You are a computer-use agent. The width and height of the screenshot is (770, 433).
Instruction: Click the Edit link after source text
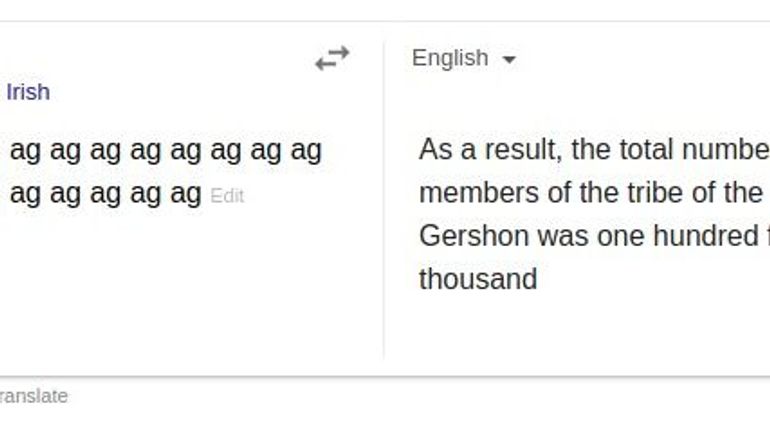click(227, 196)
